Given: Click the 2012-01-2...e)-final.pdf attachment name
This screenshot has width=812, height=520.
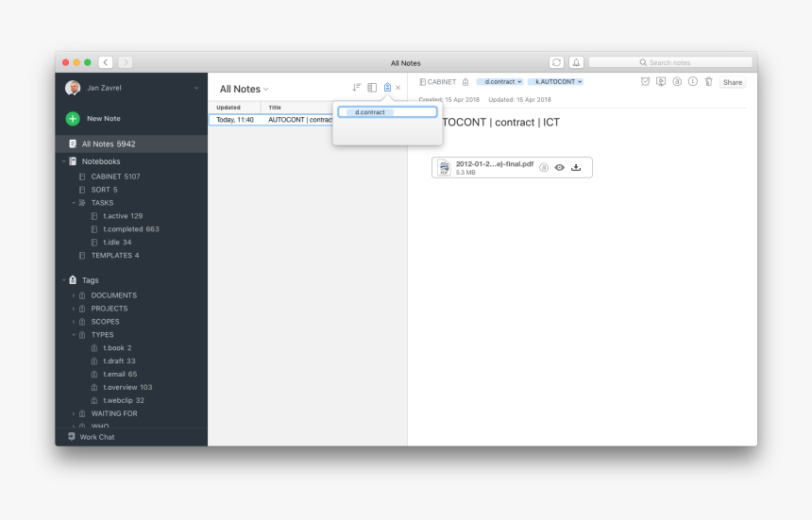Looking at the screenshot, I should pyautogui.click(x=495, y=164).
